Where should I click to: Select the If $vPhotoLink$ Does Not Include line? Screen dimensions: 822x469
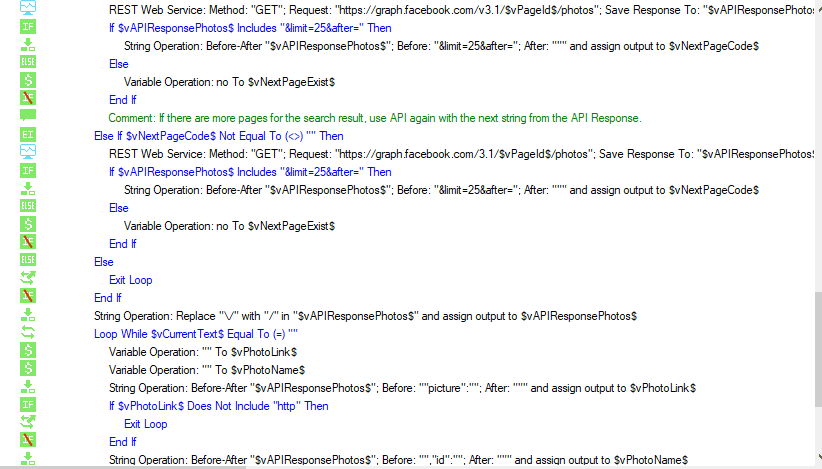coord(219,406)
